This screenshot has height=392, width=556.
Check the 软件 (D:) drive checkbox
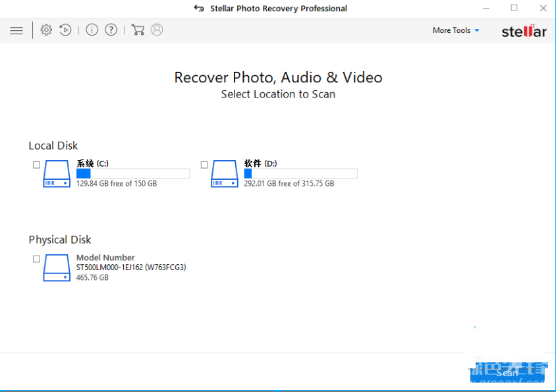click(x=204, y=165)
